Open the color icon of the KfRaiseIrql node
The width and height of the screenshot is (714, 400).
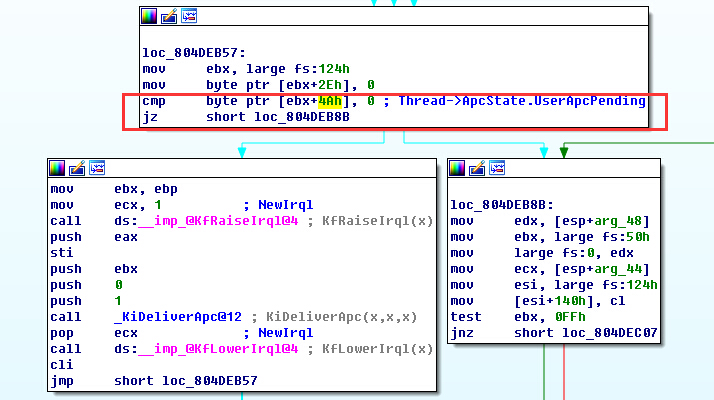pos(57,168)
